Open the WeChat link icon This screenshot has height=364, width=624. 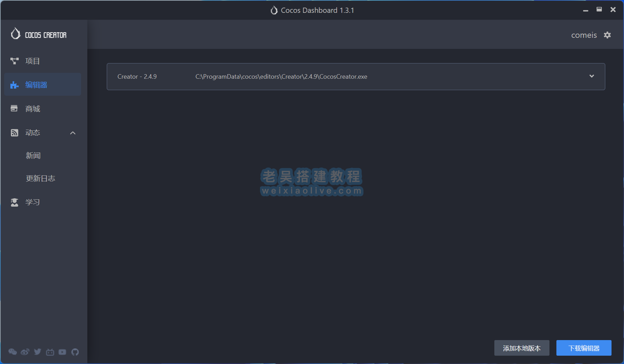(12, 352)
